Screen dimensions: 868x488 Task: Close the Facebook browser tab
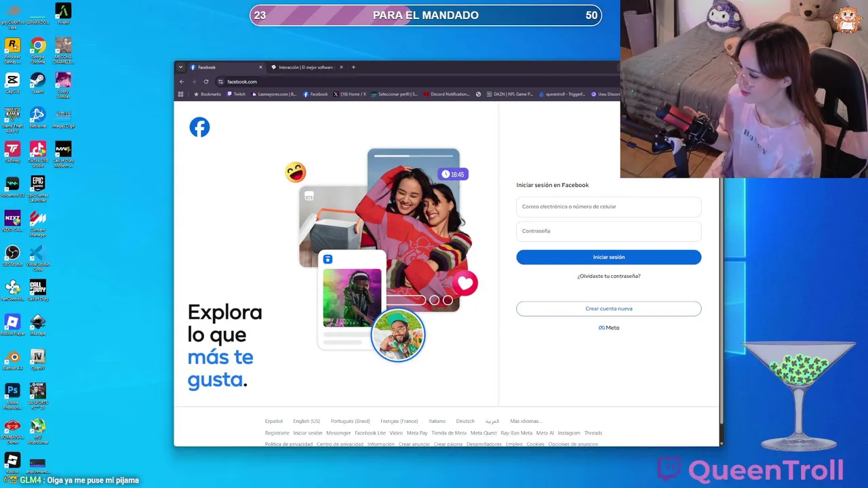coord(260,67)
